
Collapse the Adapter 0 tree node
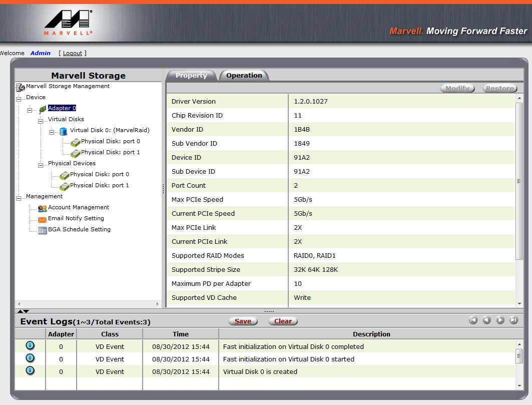30,110
